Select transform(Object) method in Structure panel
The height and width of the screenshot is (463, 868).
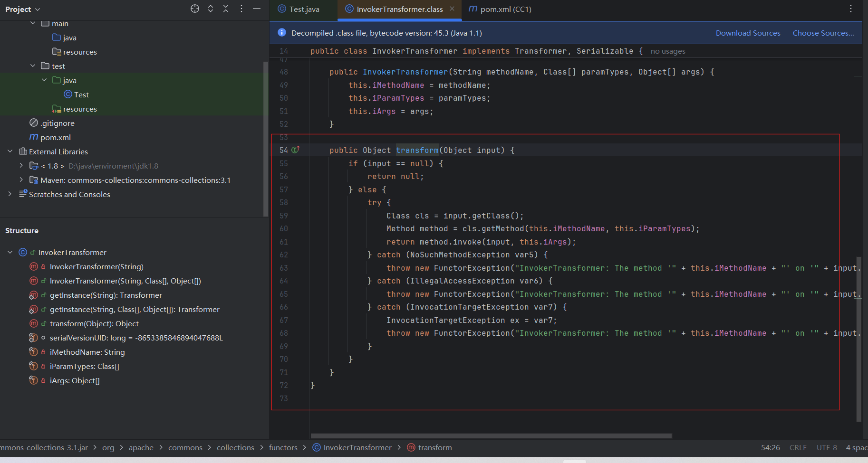[x=94, y=323]
